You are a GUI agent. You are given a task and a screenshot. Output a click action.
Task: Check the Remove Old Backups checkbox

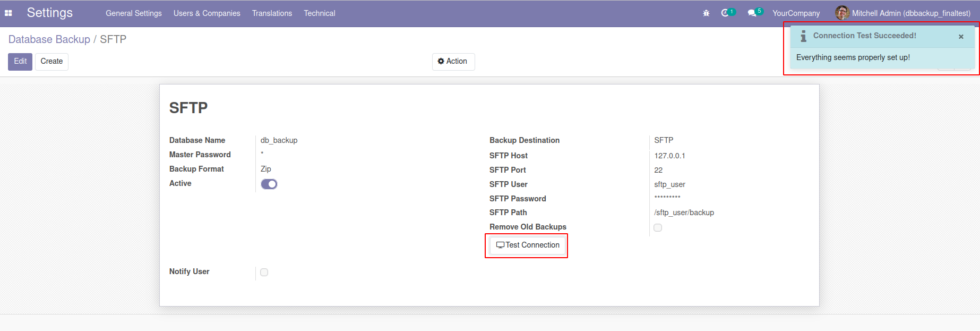pos(658,227)
